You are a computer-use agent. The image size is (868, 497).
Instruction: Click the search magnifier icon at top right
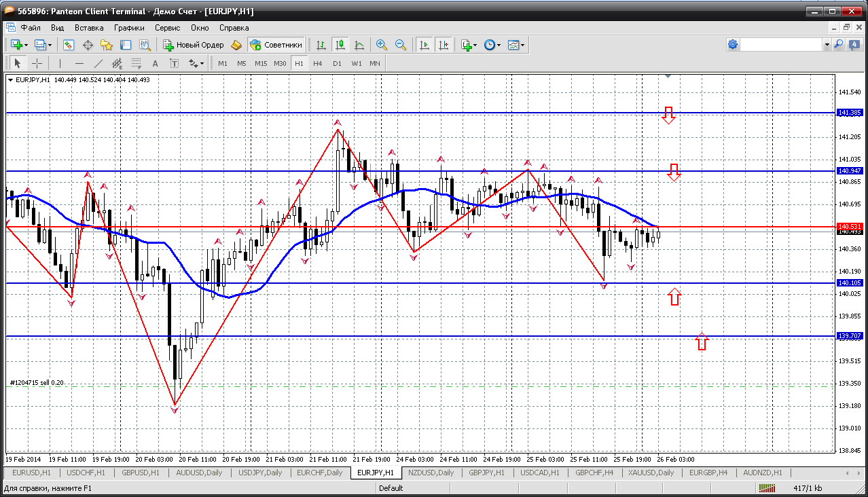tap(838, 44)
